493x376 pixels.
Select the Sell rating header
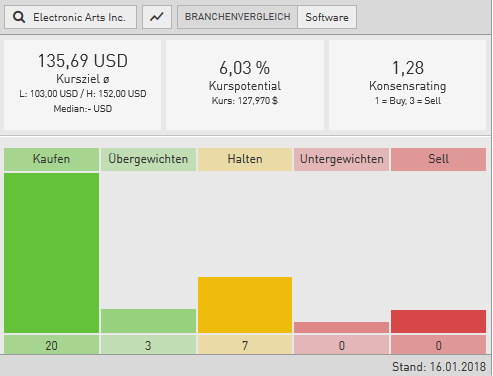tap(438, 159)
